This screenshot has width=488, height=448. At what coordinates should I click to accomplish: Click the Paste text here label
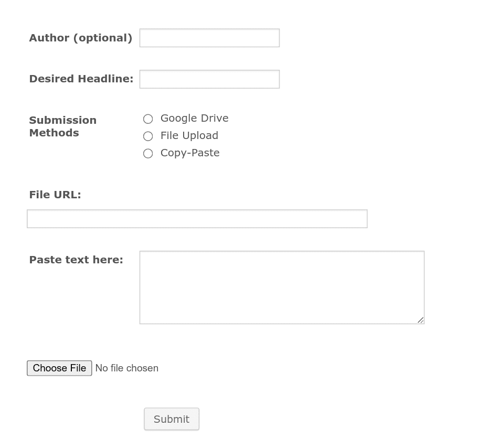76,259
